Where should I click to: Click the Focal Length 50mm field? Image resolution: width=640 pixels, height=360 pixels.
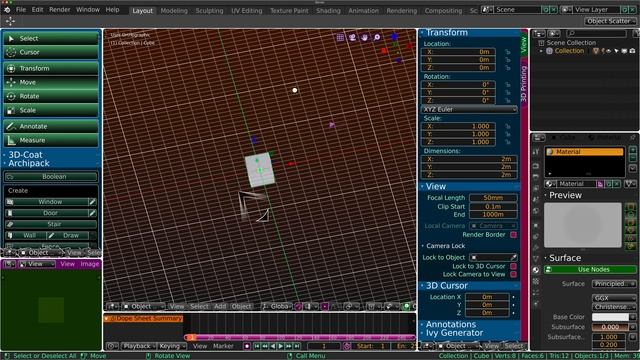493,198
